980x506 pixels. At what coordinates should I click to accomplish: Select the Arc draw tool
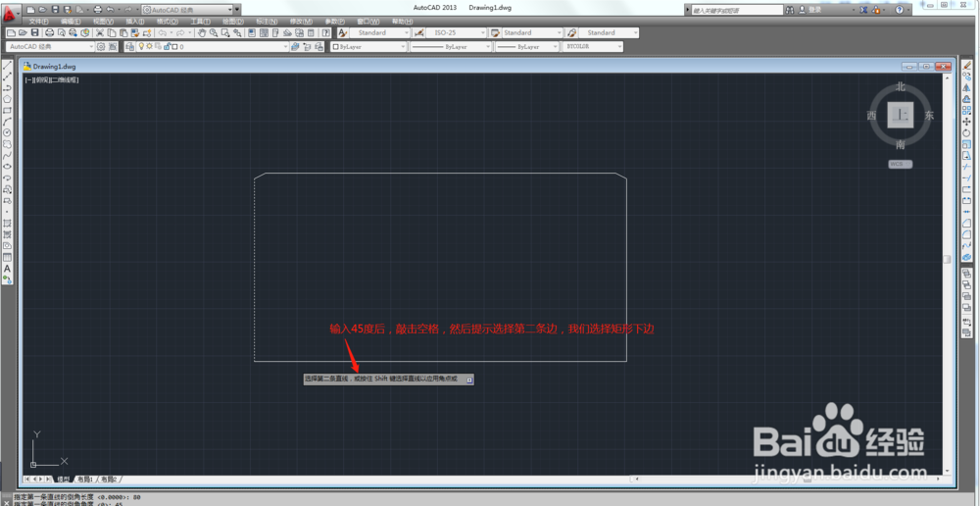point(8,121)
